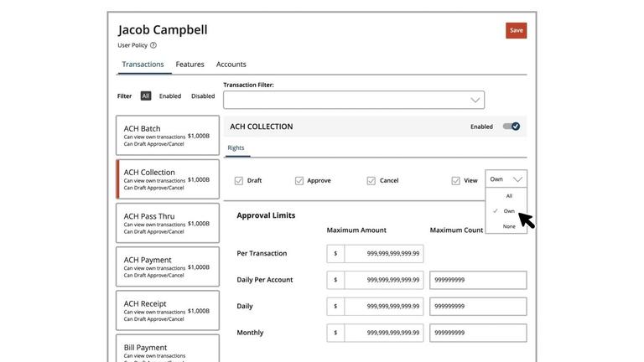
Task: Toggle the ACH Collection Enabled switch
Action: [511, 127]
